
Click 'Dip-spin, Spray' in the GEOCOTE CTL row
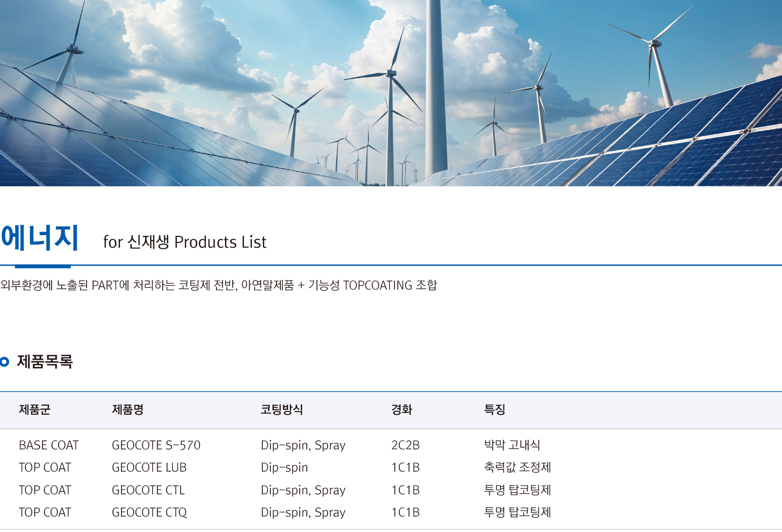coord(303,490)
